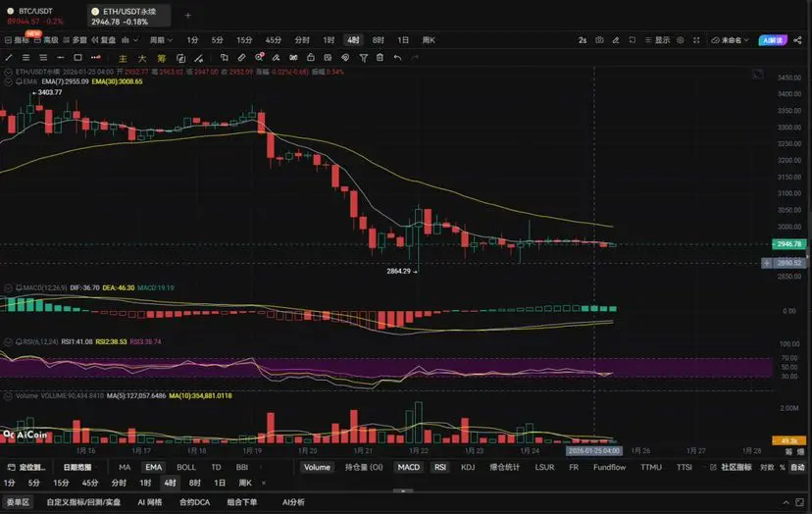Select 15分 timeframe in top bar
The width and height of the screenshot is (812, 514).
[244, 40]
